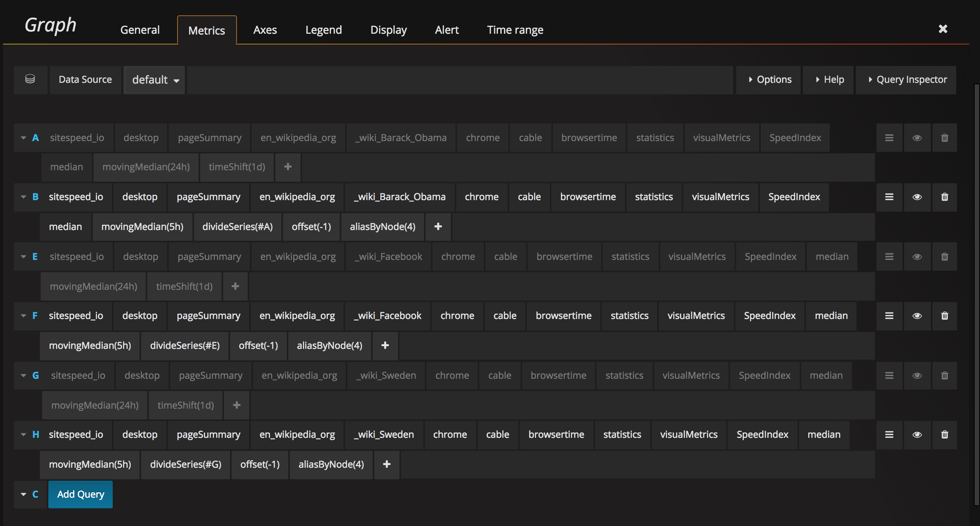Click the hamburger menu icon for query A
The height and width of the screenshot is (526, 980).
[889, 137]
